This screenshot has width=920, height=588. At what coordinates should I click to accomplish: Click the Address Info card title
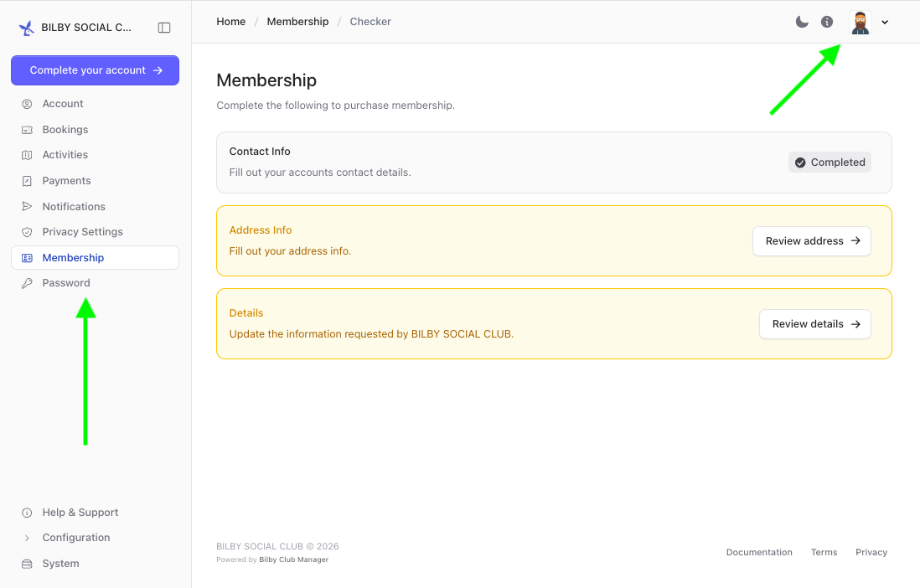coord(261,230)
